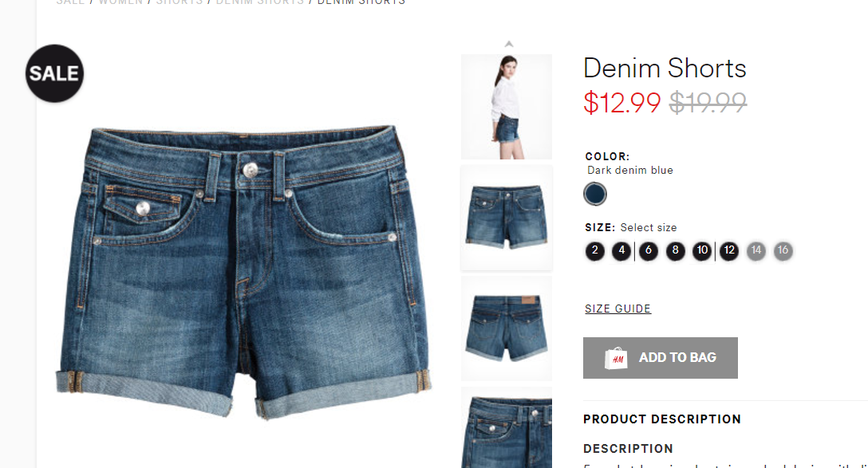Image resolution: width=868 pixels, height=468 pixels.
Task: Click the thumbnail carousel up arrow
Action: point(509,44)
